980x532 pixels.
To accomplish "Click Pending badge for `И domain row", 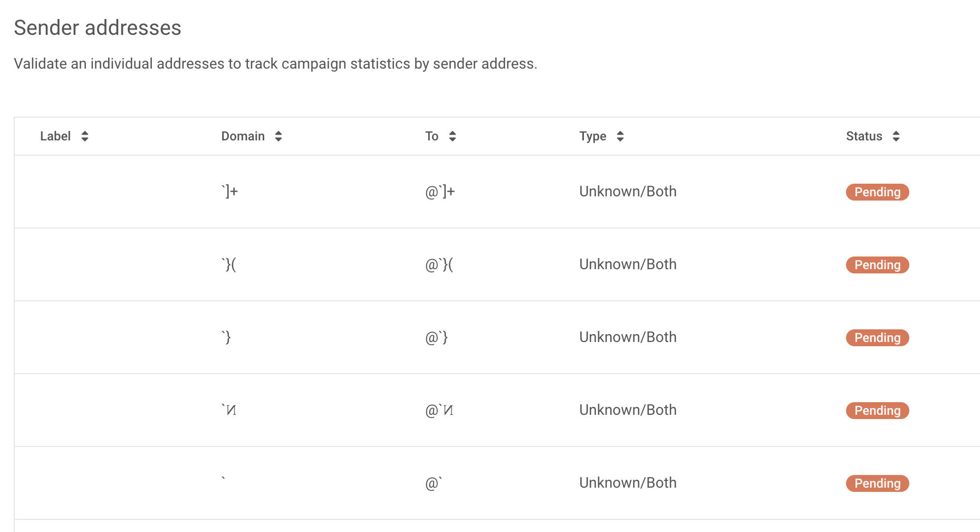I will click(x=877, y=411).
